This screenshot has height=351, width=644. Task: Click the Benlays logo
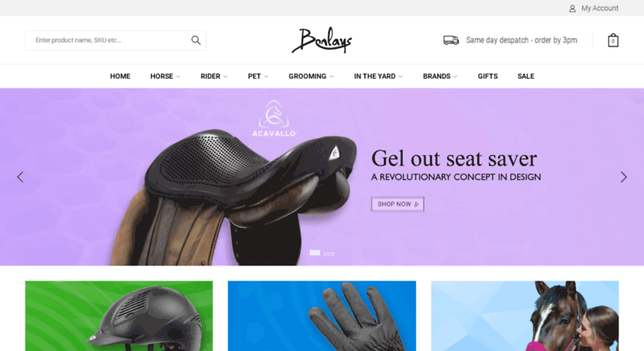[x=322, y=41]
